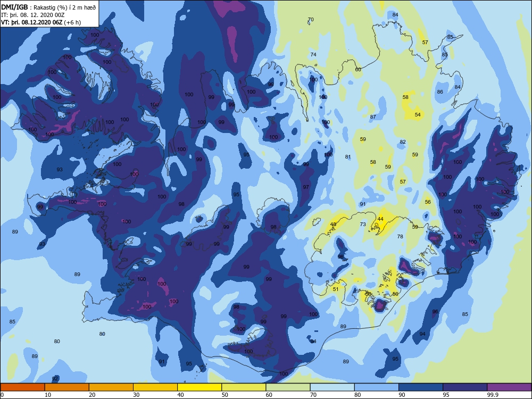532x399 pixels.
Task: Select the bright yellow 40–50 legend swatch
Action: coord(199,387)
